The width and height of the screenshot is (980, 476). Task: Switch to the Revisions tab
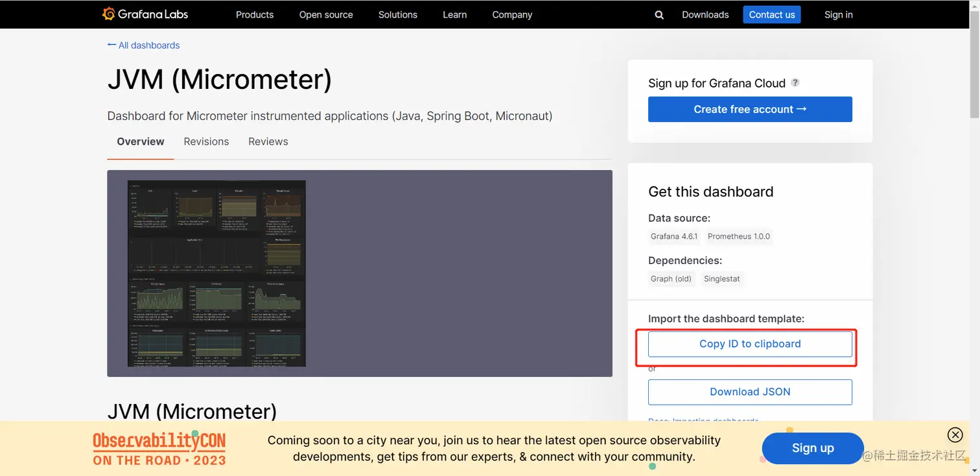[206, 141]
